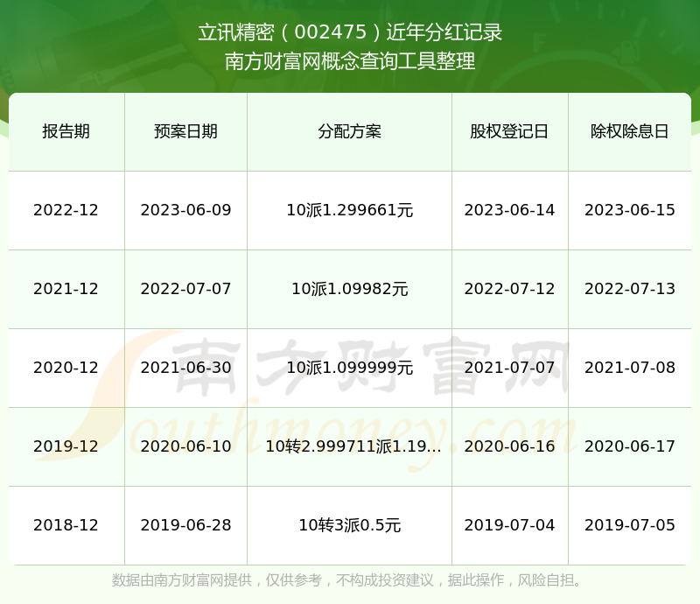This screenshot has width=700, height=604.
Task: Click record date 2023-06-14
Action: tap(509, 210)
